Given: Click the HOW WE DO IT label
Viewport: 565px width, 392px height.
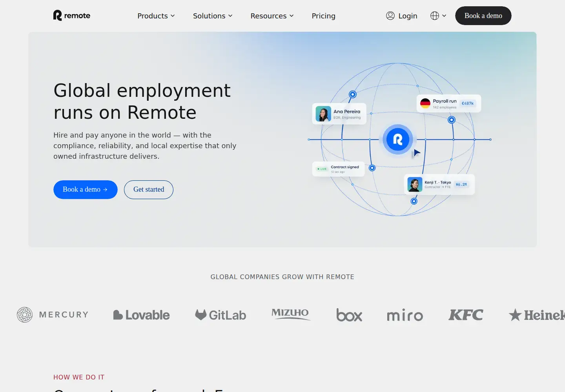Looking at the screenshot, I should tap(79, 377).
